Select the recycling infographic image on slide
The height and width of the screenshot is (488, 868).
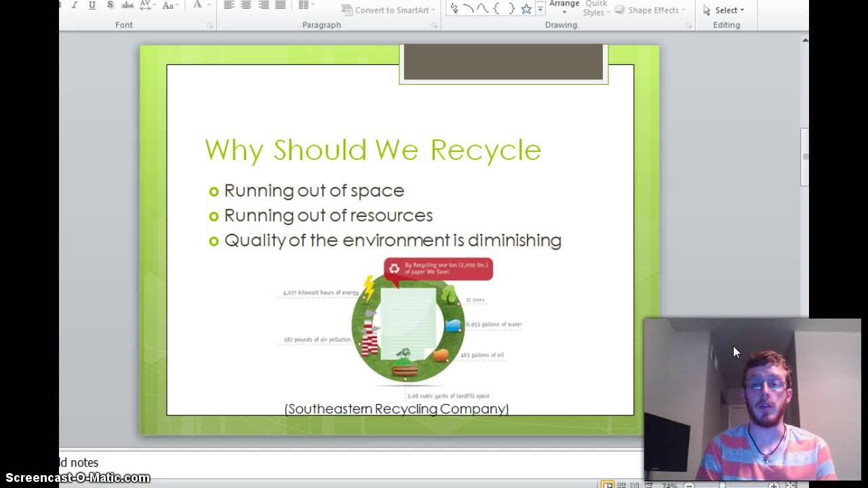point(399,328)
